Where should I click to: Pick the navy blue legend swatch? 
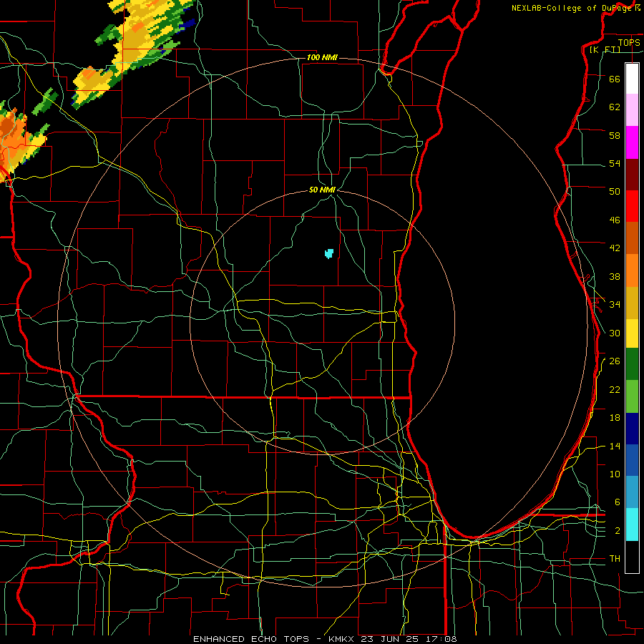pyautogui.click(x=632, y=429)
